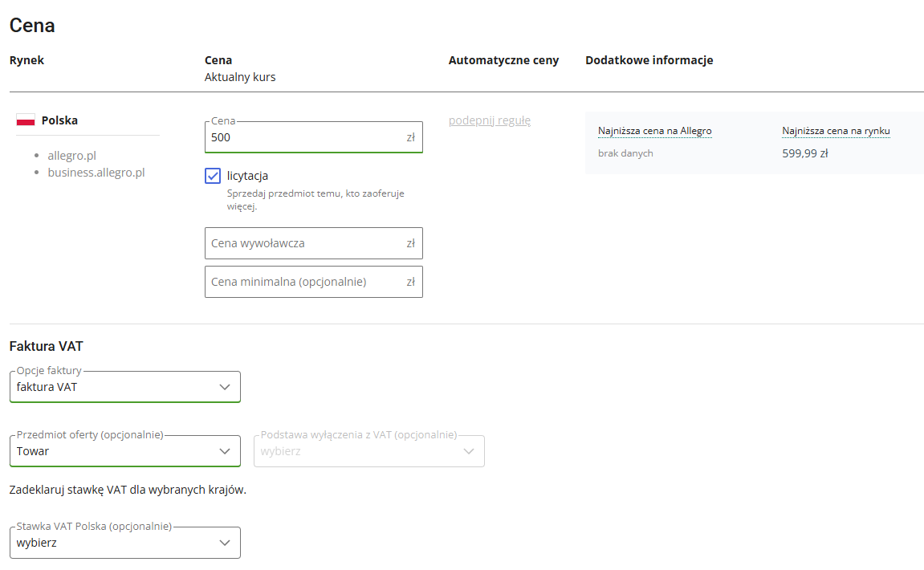Screen dimensions: 924x570
Task: Click the allegro.pl list item
Action: (71, 156)
